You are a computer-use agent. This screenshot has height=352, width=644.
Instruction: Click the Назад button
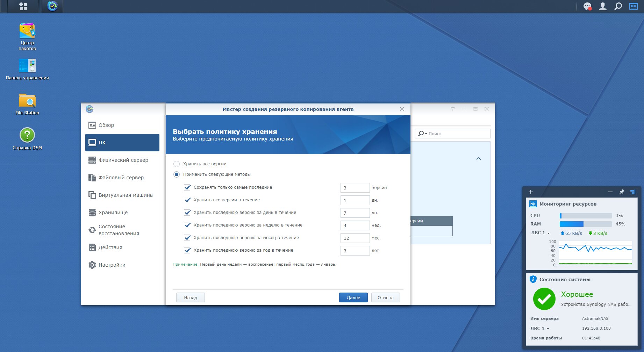pos(191,297)
